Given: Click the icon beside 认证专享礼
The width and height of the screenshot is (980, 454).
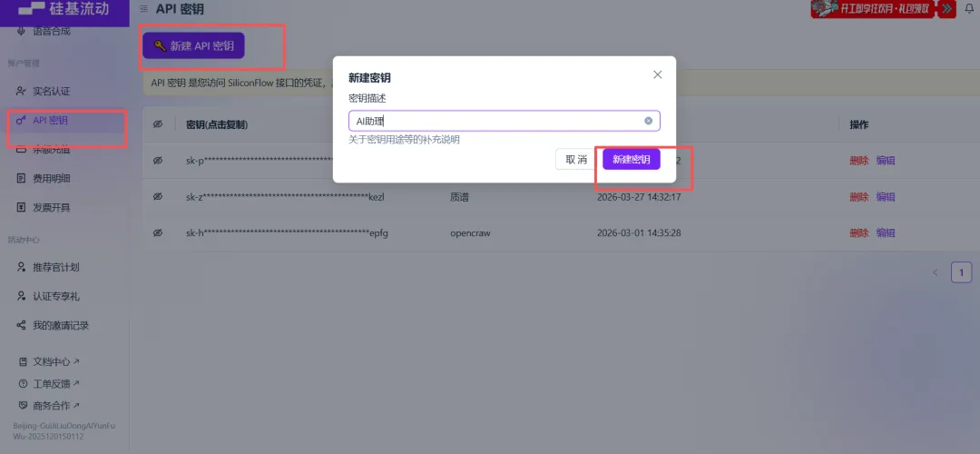Looking at the screenshot, I should [21, 296].
